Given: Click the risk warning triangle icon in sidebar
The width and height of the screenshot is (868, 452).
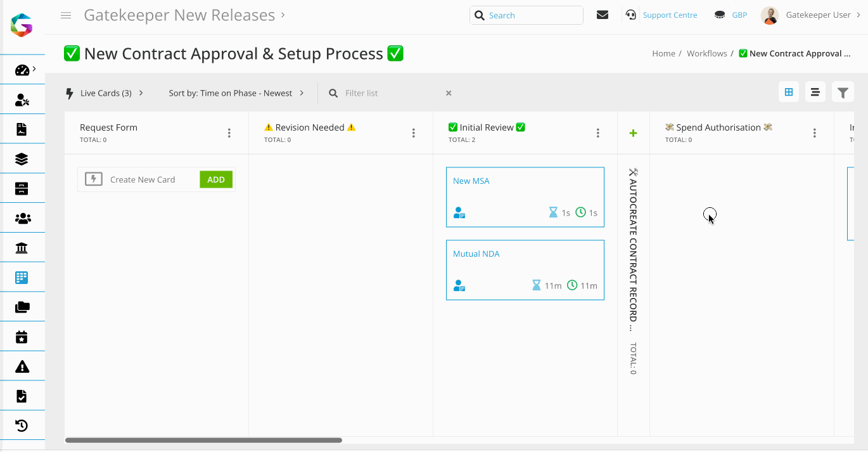Looking at the screenshot, I should click(22, 365).
